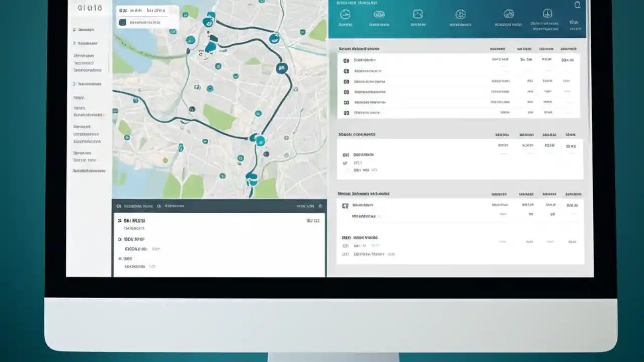Enable the status indicator beside the second list entry

[x=346, y=70]
